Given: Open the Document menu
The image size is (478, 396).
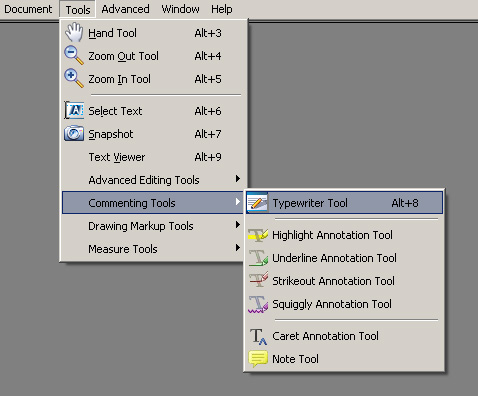Looking at the screenshot, I should pyautogui.click(x=28, y=9).
